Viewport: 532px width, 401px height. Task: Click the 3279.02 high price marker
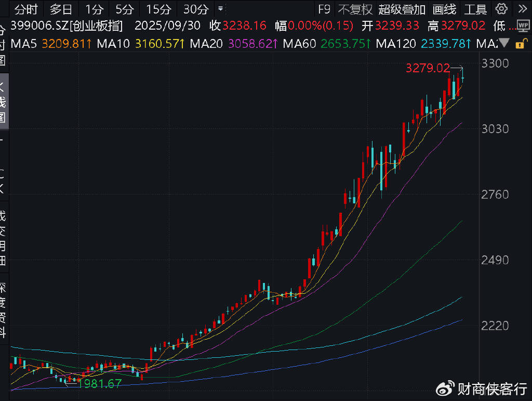427,68
